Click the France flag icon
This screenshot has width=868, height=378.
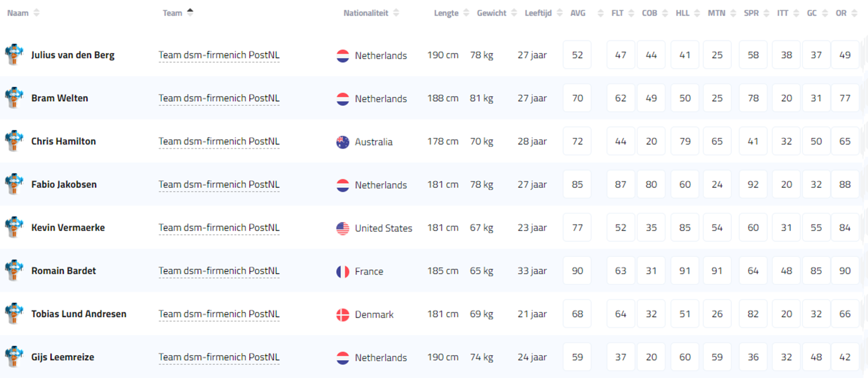[343, 271]
